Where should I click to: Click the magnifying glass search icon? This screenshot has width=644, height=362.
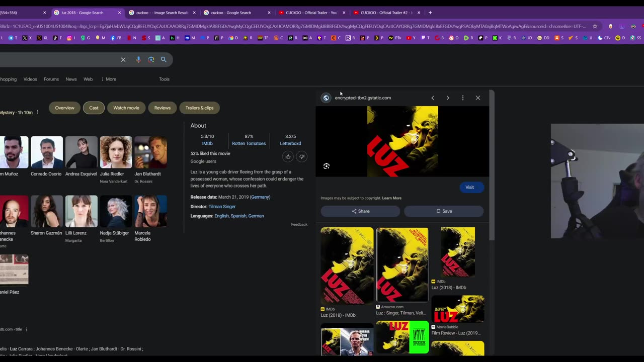point(164,60)
